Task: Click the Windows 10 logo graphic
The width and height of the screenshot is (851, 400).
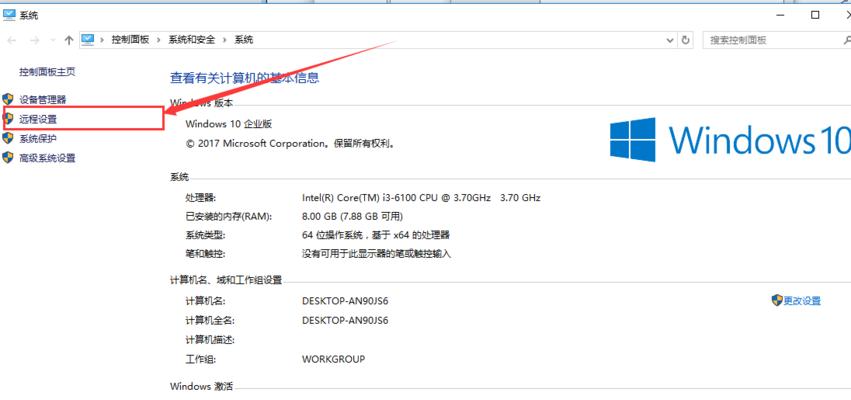Action: (730, 139)
